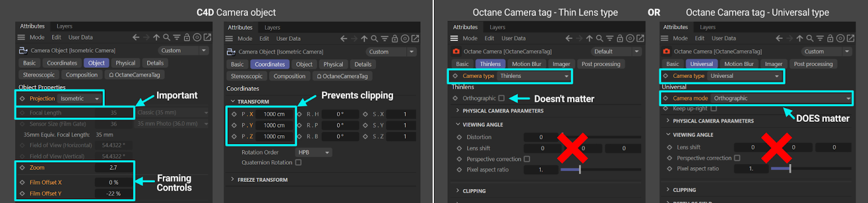Click filter icon in Universal type panel

coord(820,38)
